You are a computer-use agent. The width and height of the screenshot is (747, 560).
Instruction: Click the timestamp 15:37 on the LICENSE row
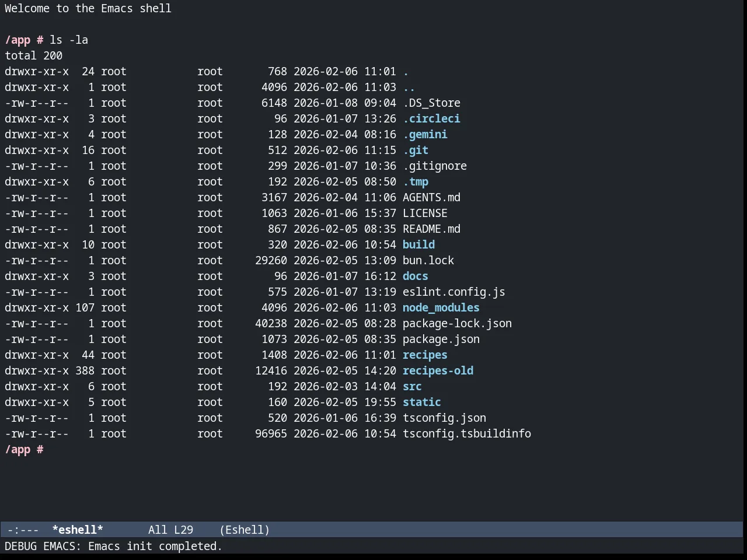[x=380, y=213]
